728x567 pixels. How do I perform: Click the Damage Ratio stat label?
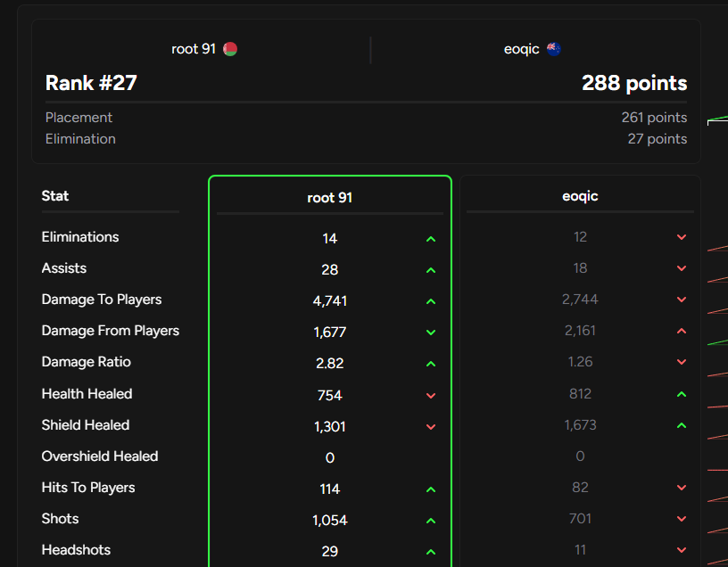[87, 362]
